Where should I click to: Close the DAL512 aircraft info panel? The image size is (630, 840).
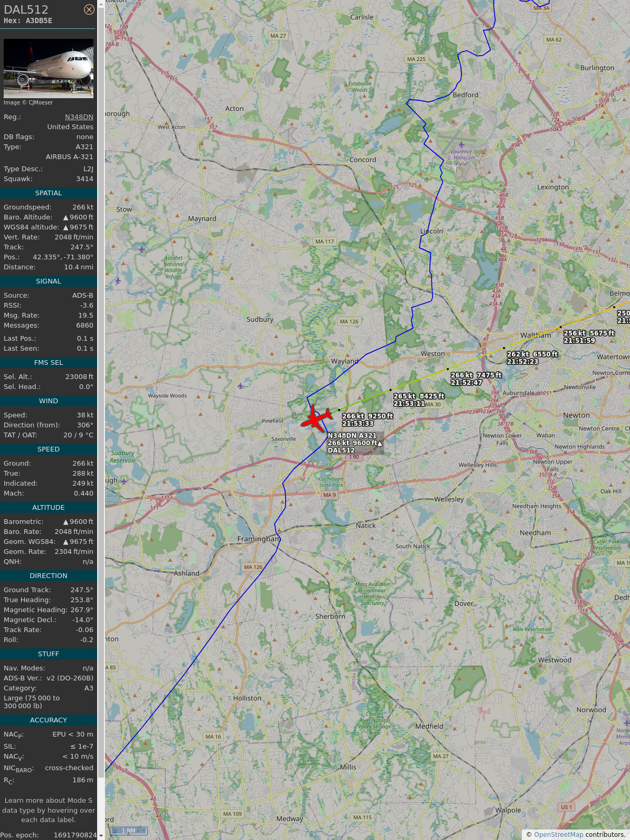89,9
